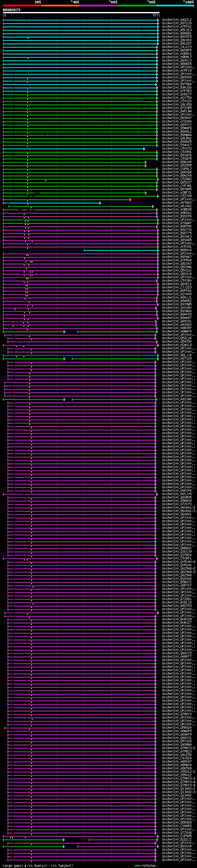
Task: Select hit label UniRef100_C5YY80
Action: tap(177, 281)
